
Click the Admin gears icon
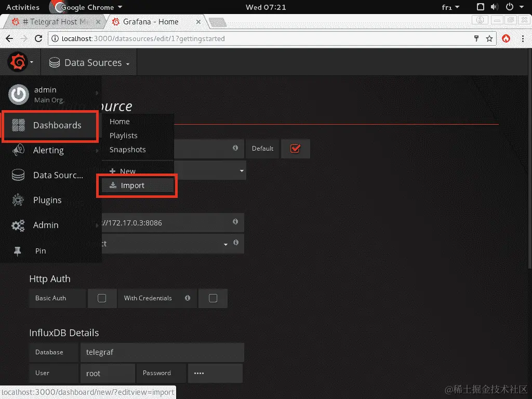[x=18, y=225]
